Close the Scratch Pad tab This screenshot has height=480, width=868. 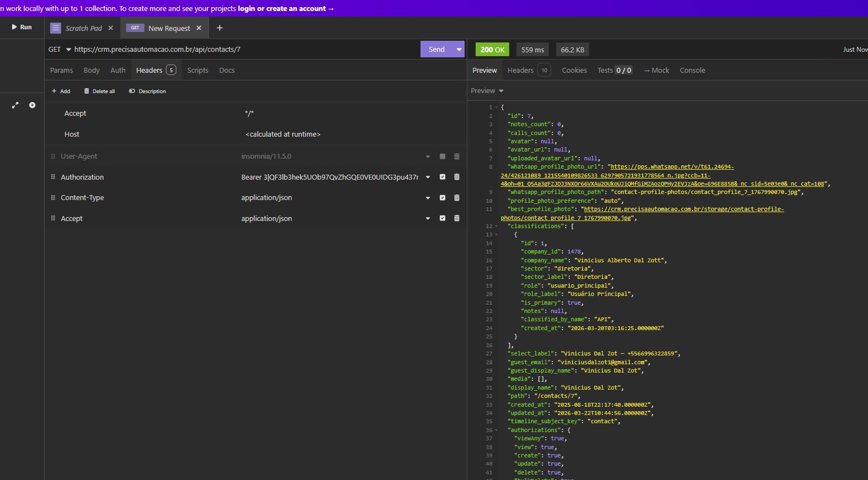pos(111,28)
